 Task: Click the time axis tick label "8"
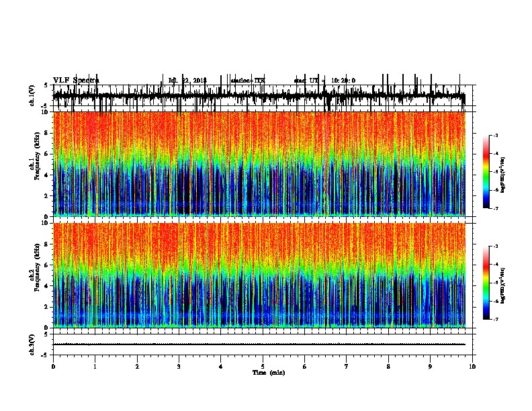coord(388,366)
